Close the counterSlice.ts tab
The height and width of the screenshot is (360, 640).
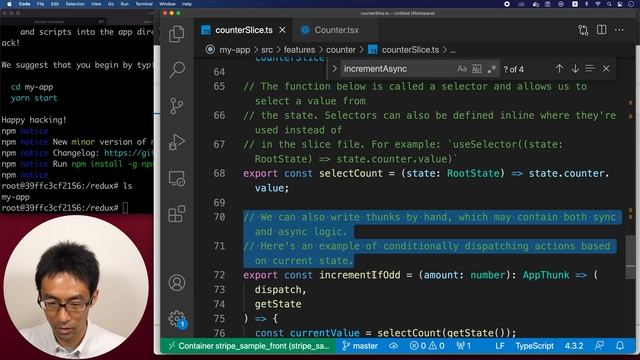(282, 30)
